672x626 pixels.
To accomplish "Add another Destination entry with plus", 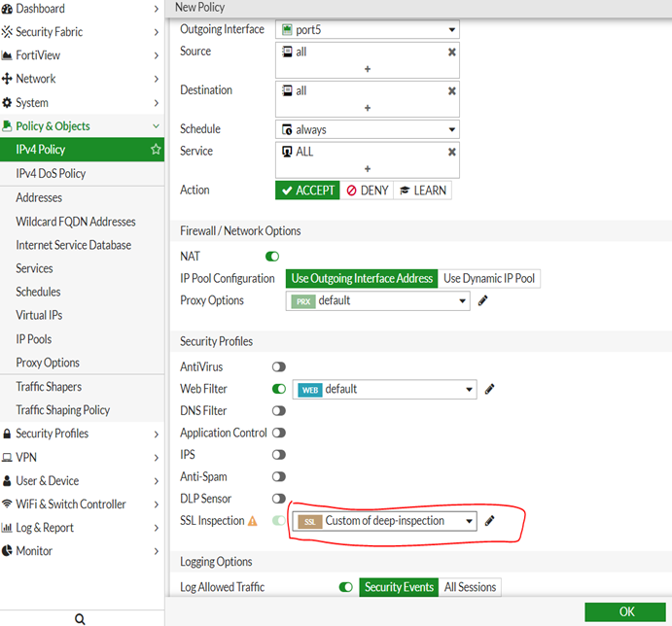I will point(368,108).
